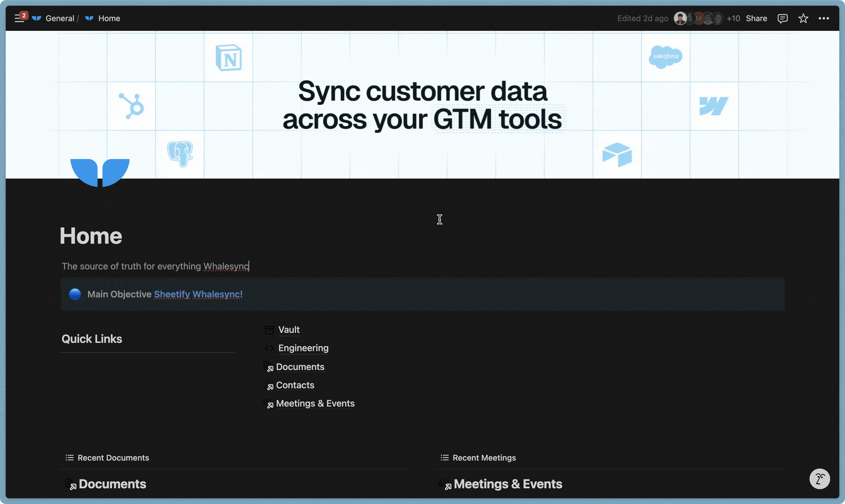Open the Meetings & Events database title
845x504 pixels.
click(x=508, y=484)
